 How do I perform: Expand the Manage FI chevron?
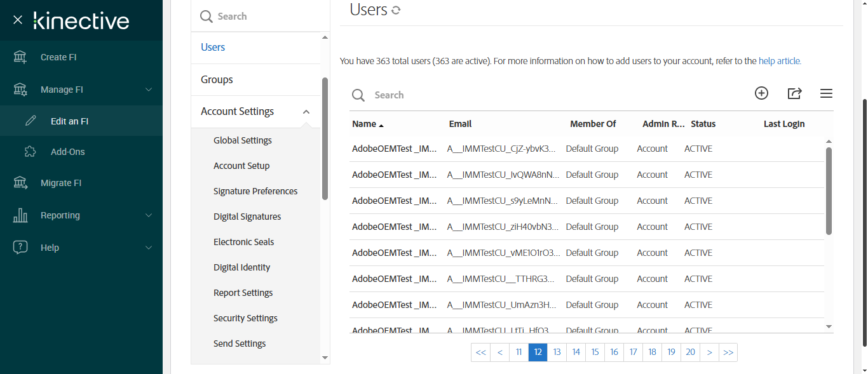(x=149, y=90)
